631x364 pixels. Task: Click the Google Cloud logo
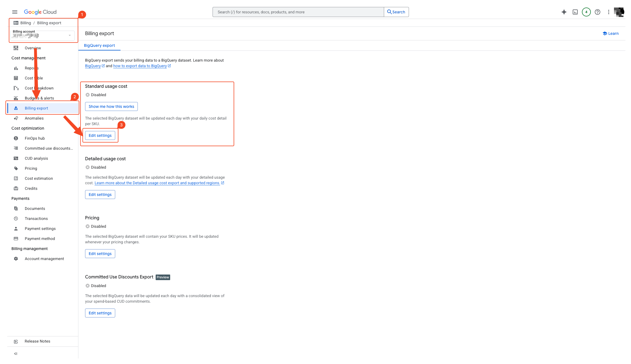coord(40,12)
